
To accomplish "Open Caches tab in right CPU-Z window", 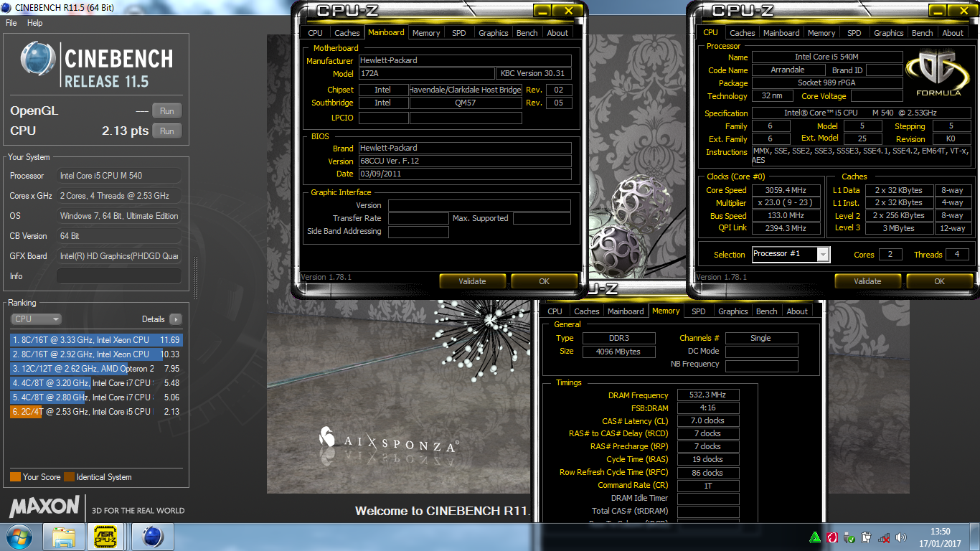I will (x=743, y=33).
